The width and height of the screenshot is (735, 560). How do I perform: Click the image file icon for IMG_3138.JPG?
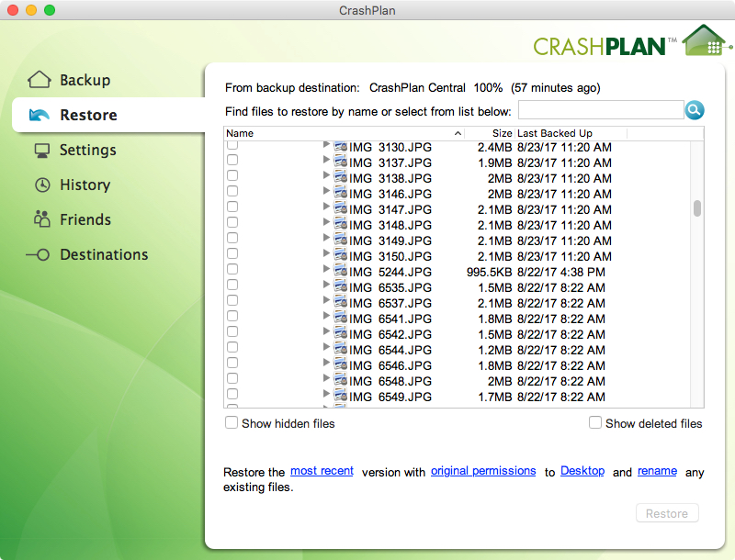tap(341, 177)
